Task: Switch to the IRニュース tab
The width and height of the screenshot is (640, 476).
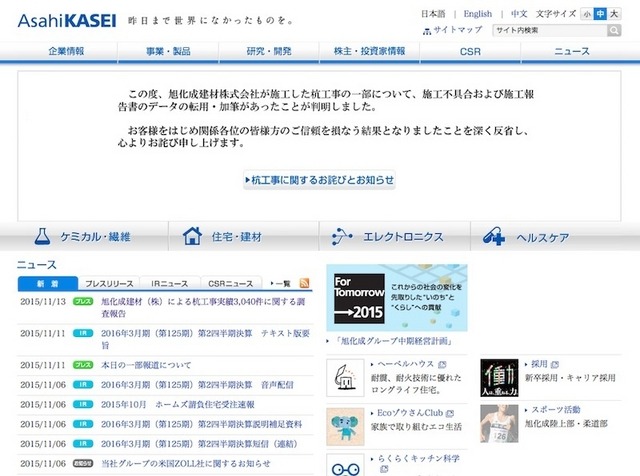Action: [170, 284]
